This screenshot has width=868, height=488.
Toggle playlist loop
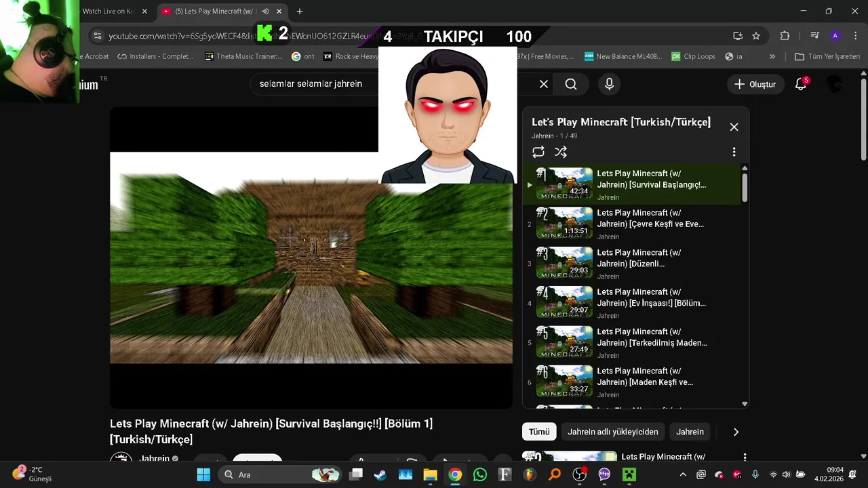(x=538, y=152)
